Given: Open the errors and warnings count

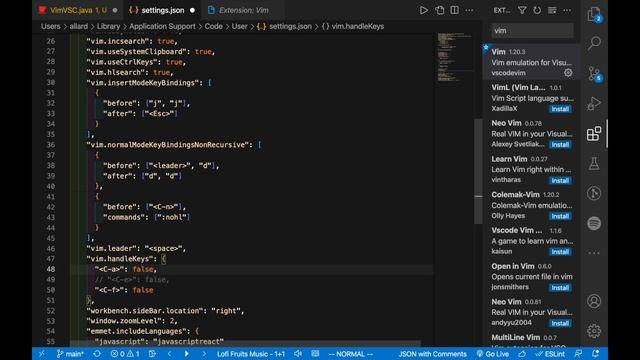Looking at the screenshot, I should tap(125, 353).
